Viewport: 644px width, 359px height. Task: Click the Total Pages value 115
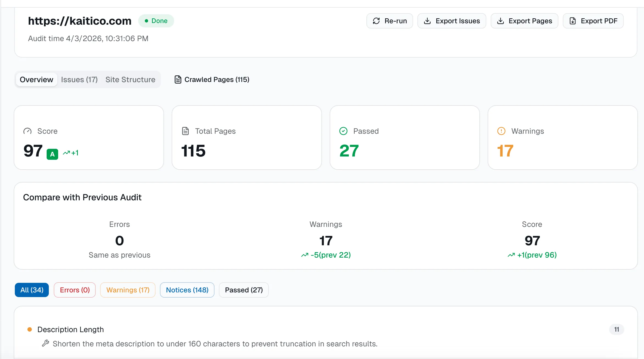pyautogui.click(x=193, y=151)
